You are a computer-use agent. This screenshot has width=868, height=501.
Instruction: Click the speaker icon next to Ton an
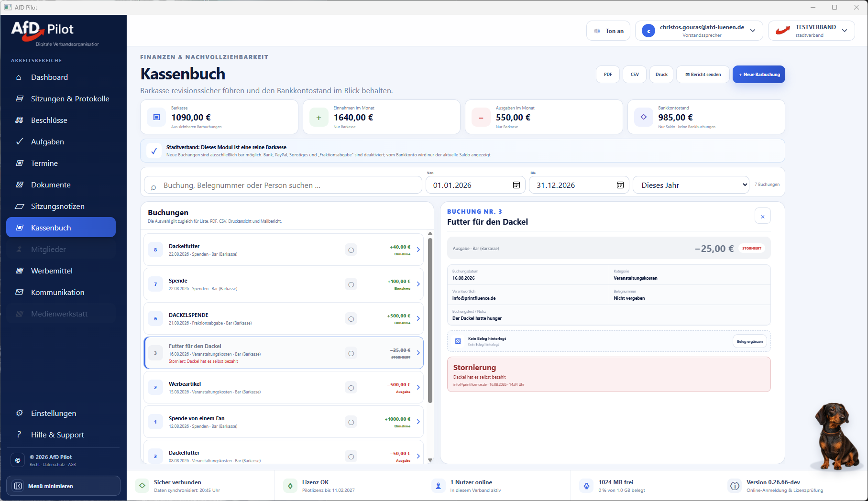coord(597,31)
